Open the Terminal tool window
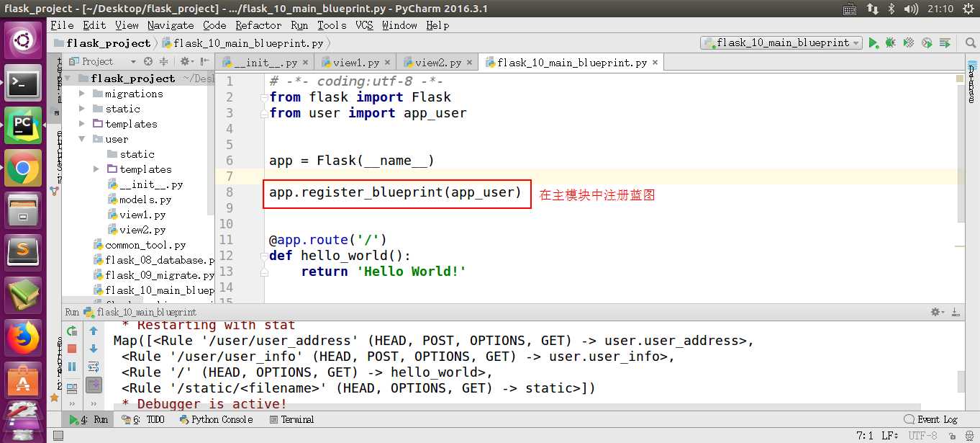This screenshot has width=980, height=443. [x=291, y=419]
